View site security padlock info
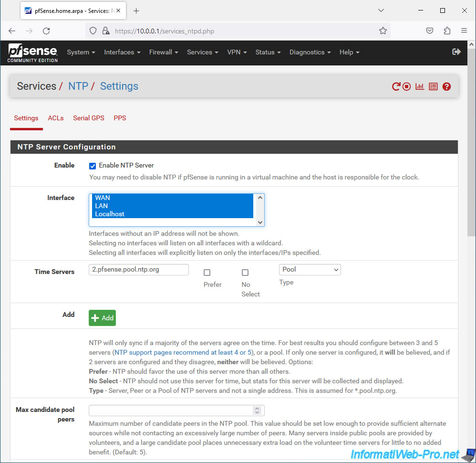476x463 pixels. pyautogui.click(x=105, y=31)
